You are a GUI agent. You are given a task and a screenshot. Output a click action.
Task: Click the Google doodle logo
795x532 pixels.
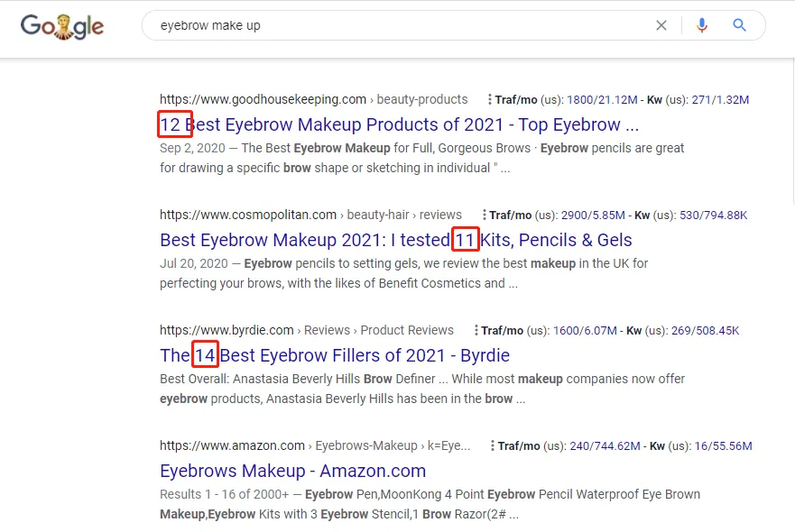[x=62, y=26]
